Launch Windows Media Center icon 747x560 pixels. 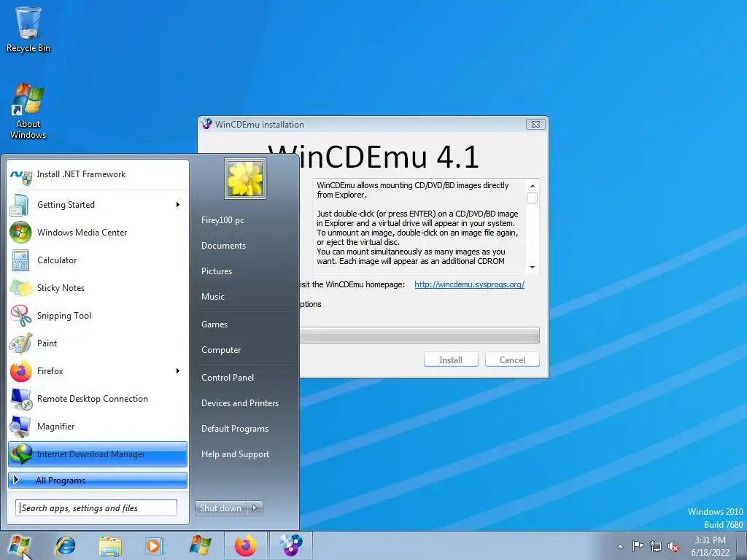coord(21,233)
